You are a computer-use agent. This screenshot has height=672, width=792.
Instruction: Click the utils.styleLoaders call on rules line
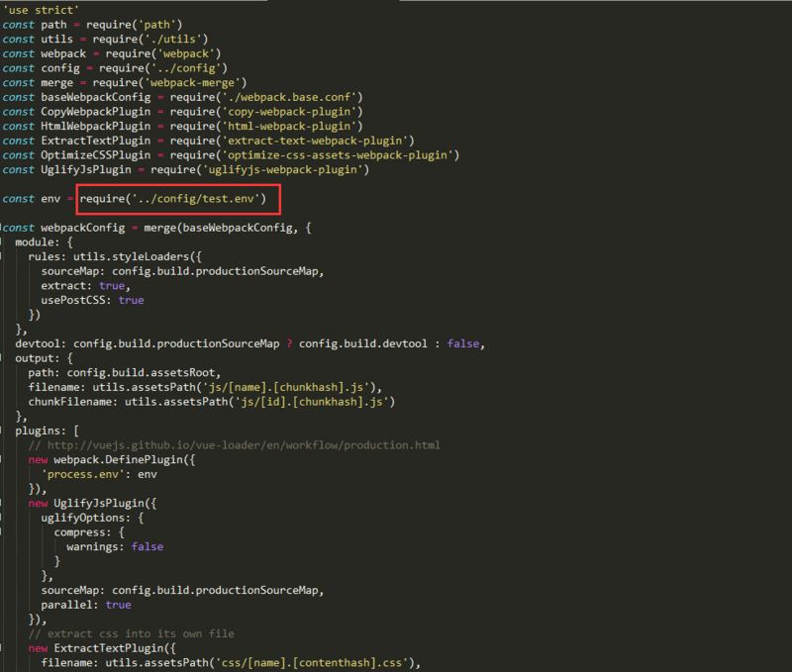137,256
